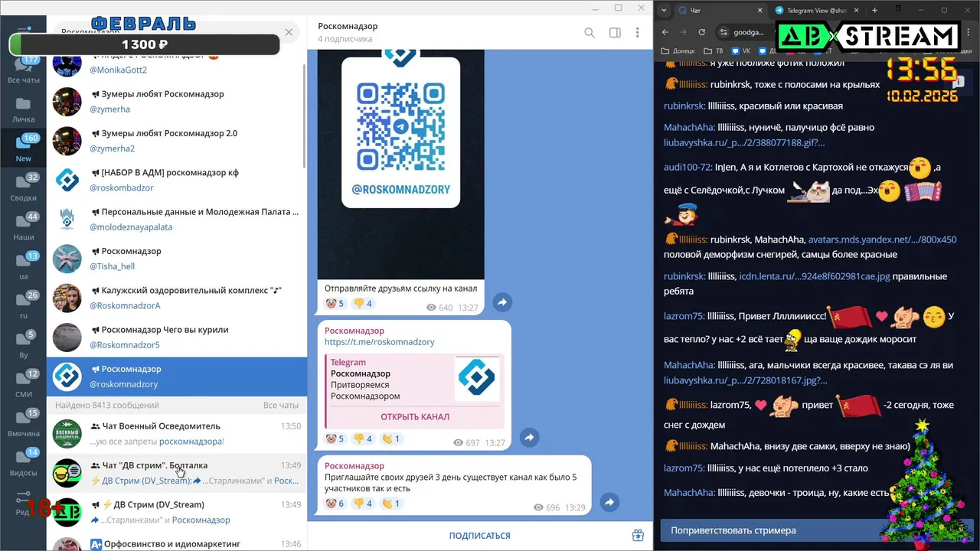The width and height of the screenshot is (980, 551).
Task: Open the ua folder in sidebar
Action: (x=23, y=266)
